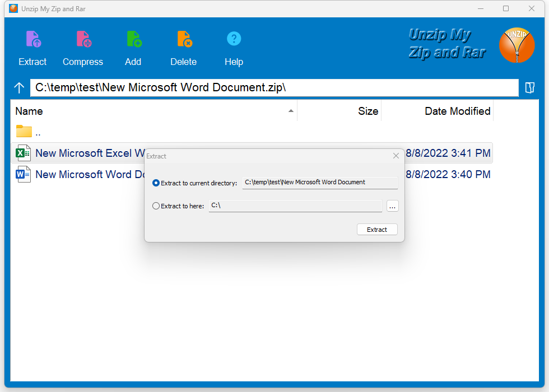
Task: Click the bookmark icon beside the path bar
Action: (530, 87)
